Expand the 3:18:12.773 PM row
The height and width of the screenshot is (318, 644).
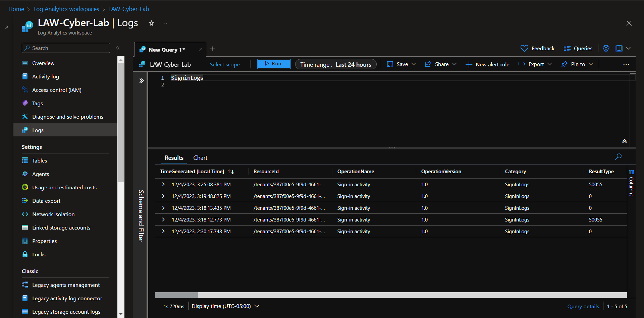163,219
